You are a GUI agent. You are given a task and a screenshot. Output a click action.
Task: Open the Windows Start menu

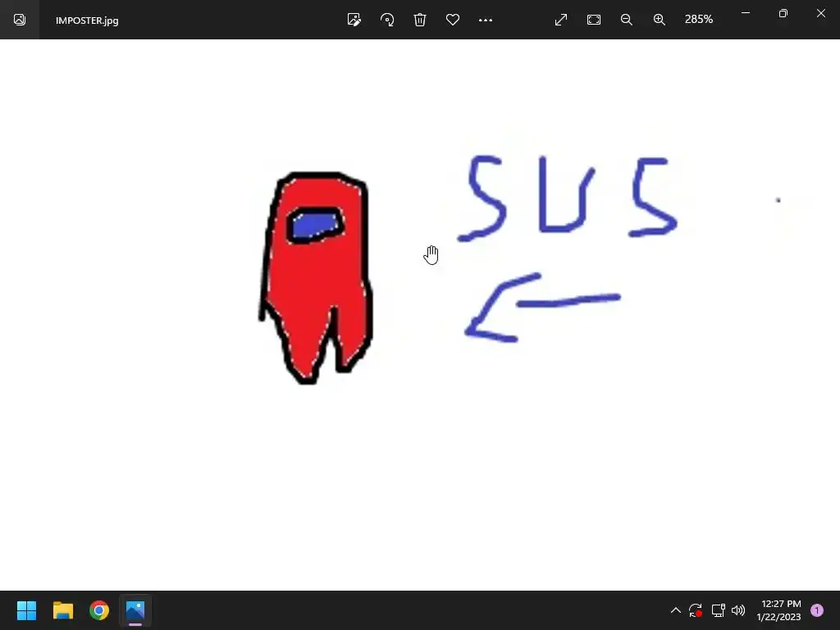[x=26, y=610]
